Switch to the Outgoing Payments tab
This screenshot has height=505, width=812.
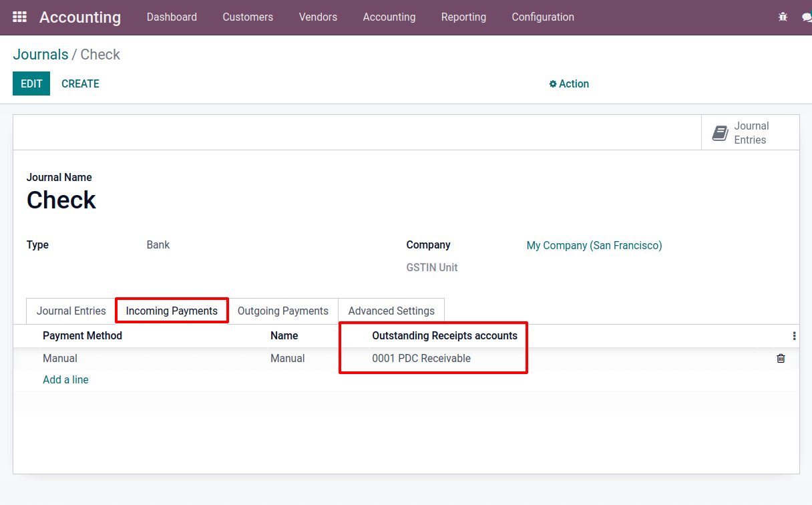282,311
